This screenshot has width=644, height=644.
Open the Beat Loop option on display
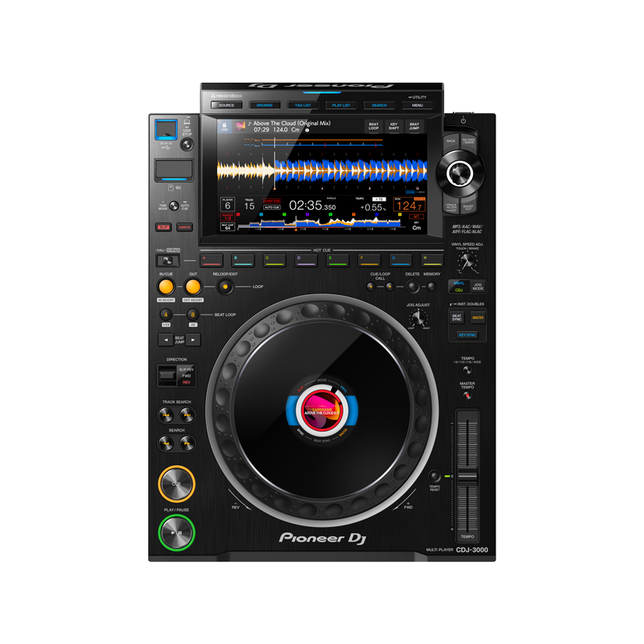click(x=374, y=126)
